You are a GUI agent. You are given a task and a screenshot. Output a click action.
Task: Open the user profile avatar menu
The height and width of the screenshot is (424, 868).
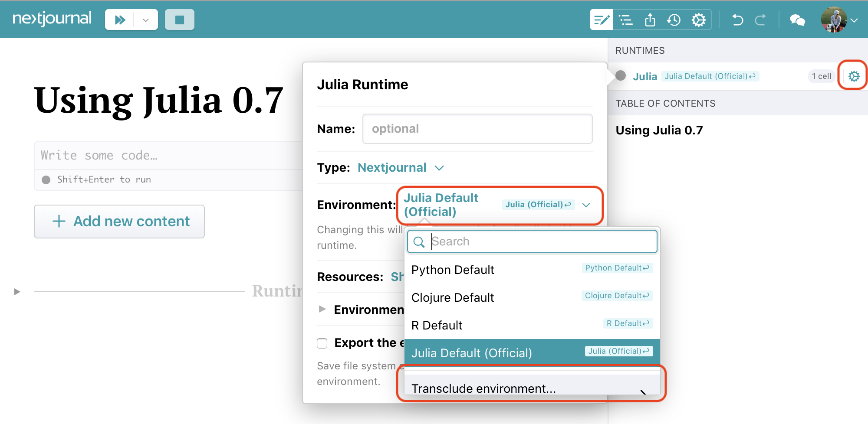pyautogui.click(x=834, y=20)
